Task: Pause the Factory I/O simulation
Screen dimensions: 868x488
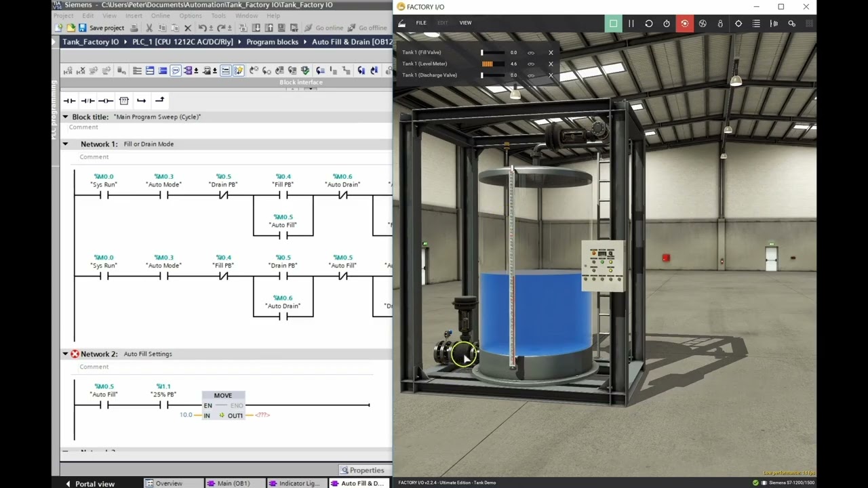Action: (631, 23)
